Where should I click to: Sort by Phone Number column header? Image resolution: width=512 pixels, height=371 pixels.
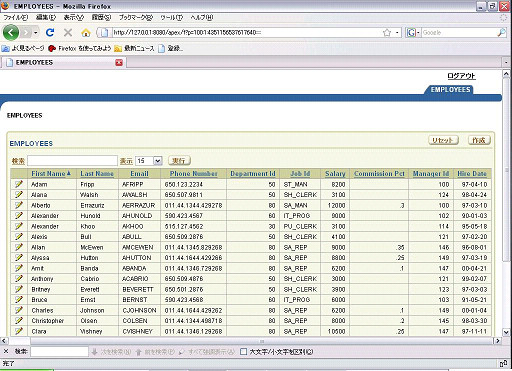pos(193,174)
